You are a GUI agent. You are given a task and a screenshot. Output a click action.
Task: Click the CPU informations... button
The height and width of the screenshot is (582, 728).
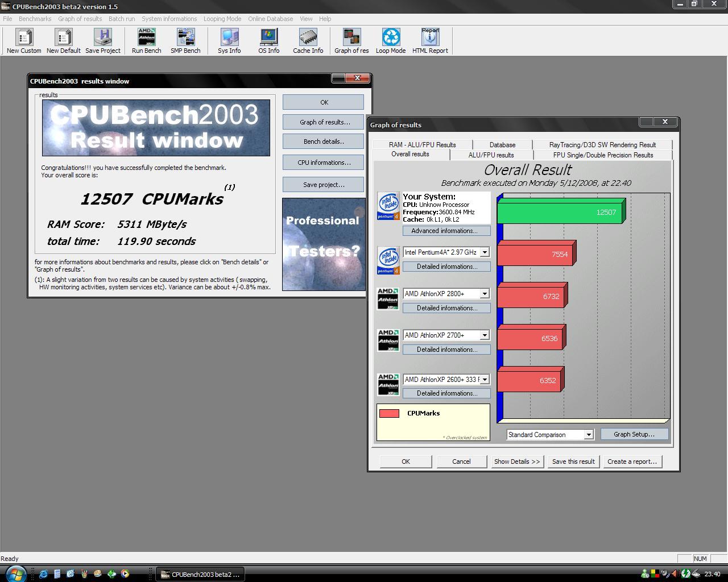(x=324, y=163)
